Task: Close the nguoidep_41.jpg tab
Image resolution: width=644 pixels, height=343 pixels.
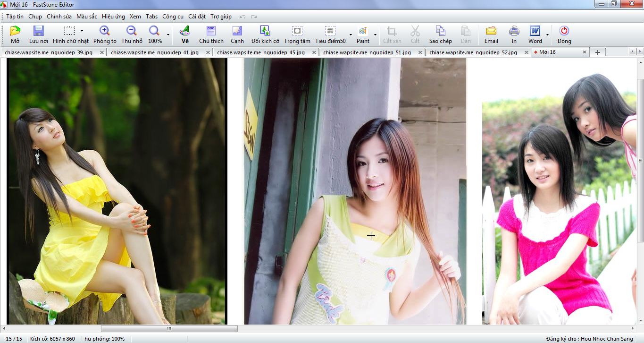Action: [x=208, y=52]
